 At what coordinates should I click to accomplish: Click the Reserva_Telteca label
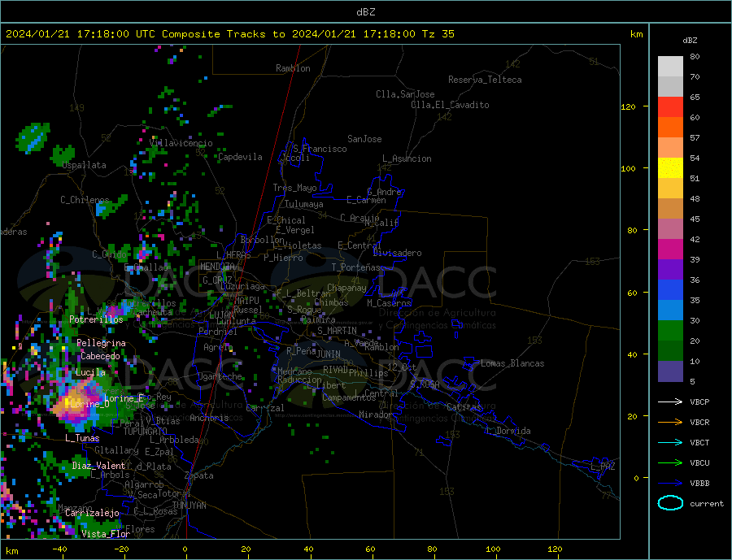(x=485, y=80)
